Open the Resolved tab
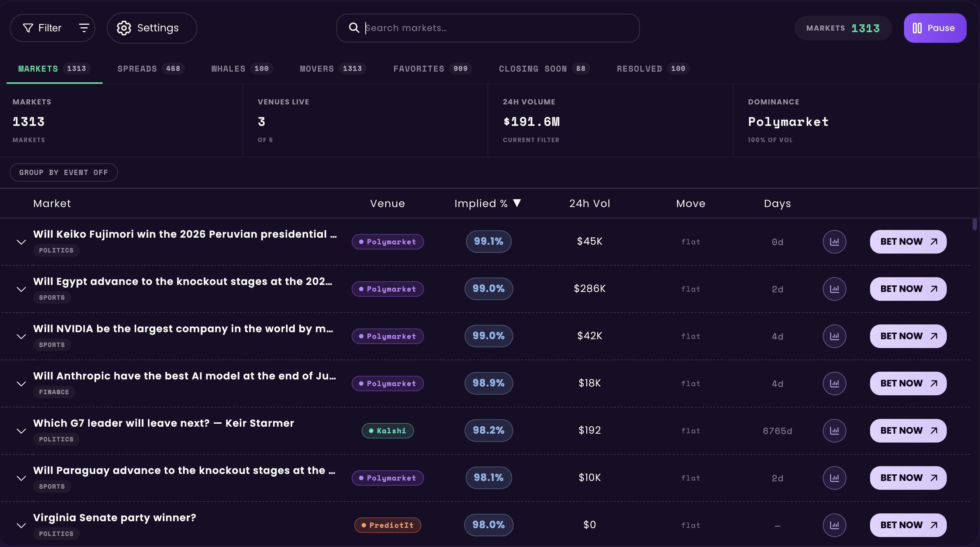 click(653, 69)
